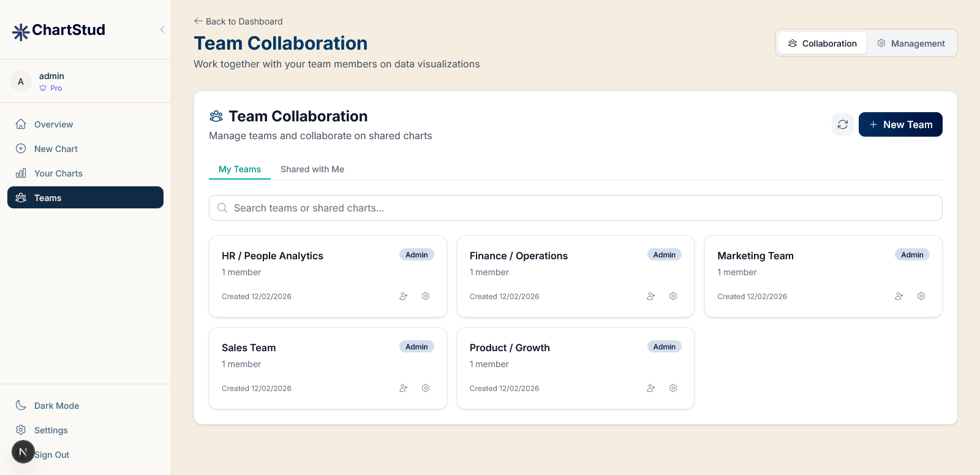
Task: Switch to Management view toggle
Action: click(911, 44)
